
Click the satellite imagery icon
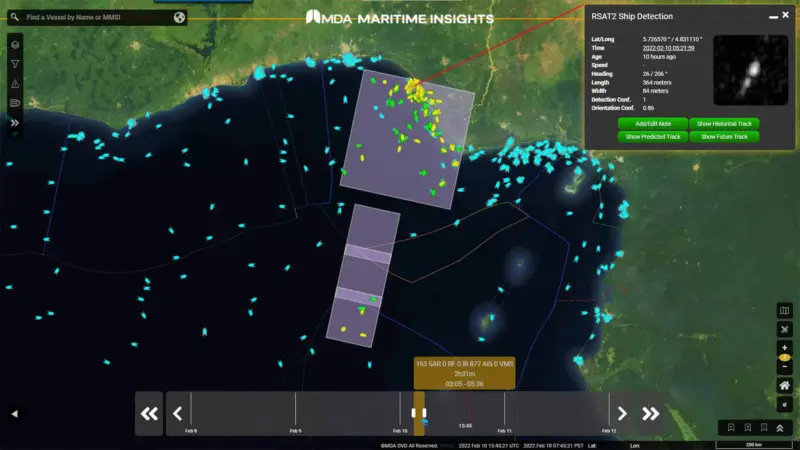click(784, 328)
